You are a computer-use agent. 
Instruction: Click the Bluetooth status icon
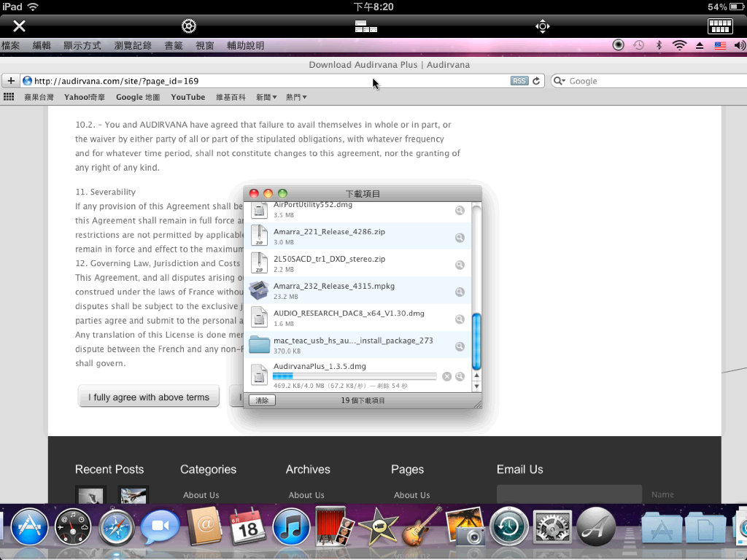[659, 45]
